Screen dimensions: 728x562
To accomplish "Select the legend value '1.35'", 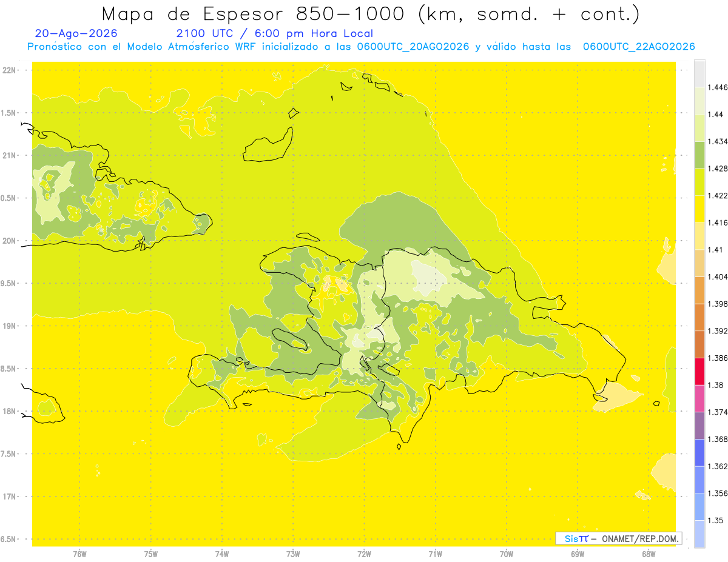I will coord(715,521).
